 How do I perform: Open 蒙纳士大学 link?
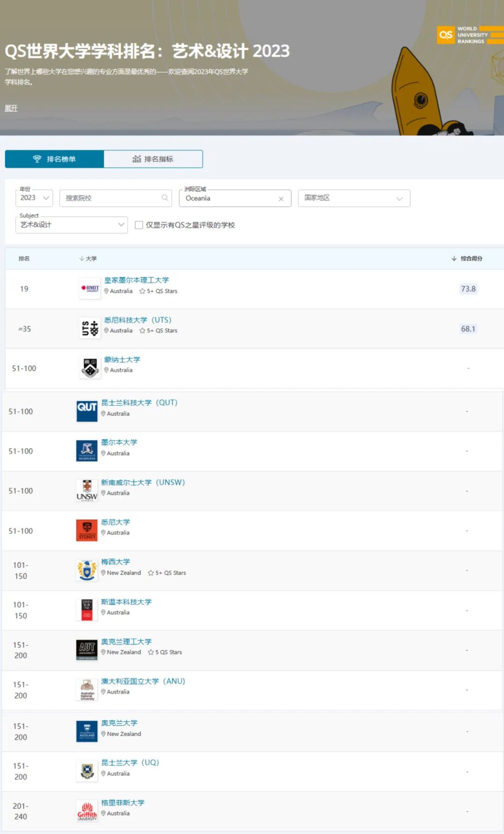pyautogui.click(x=122, y=360)
